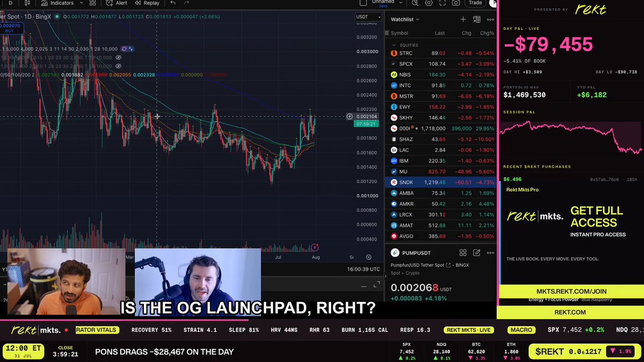Click the 16:00:39 UTC timezone clock
Screen dimensions: 644x362
[363, 269]
